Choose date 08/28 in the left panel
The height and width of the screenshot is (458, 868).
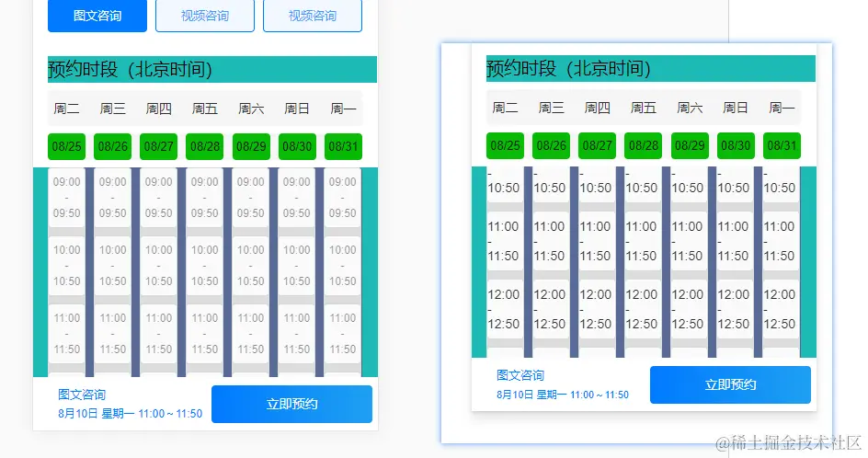click(x=205, y=147)
